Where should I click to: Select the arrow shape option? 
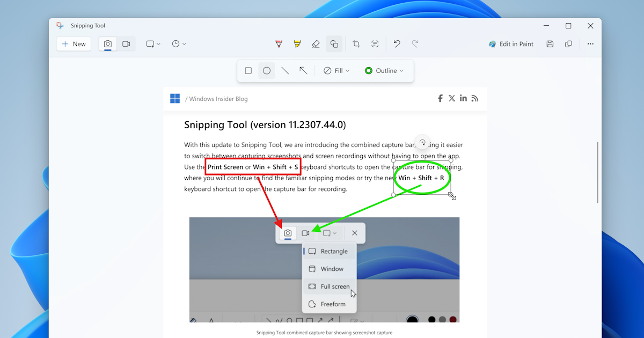303,70
